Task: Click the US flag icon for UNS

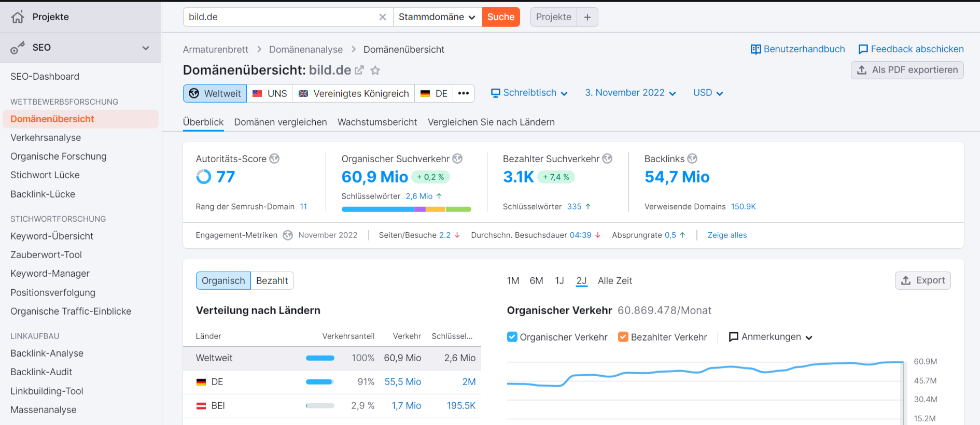Action: tap(257, 93)
